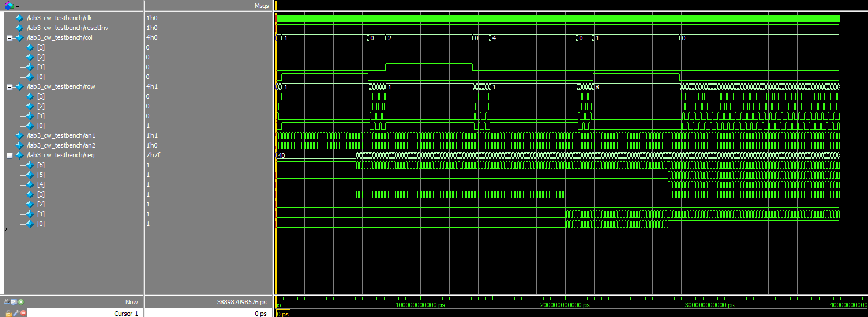
Task: Select the /lab3_cw_testbench/clk signal
Action: [59, 18]
